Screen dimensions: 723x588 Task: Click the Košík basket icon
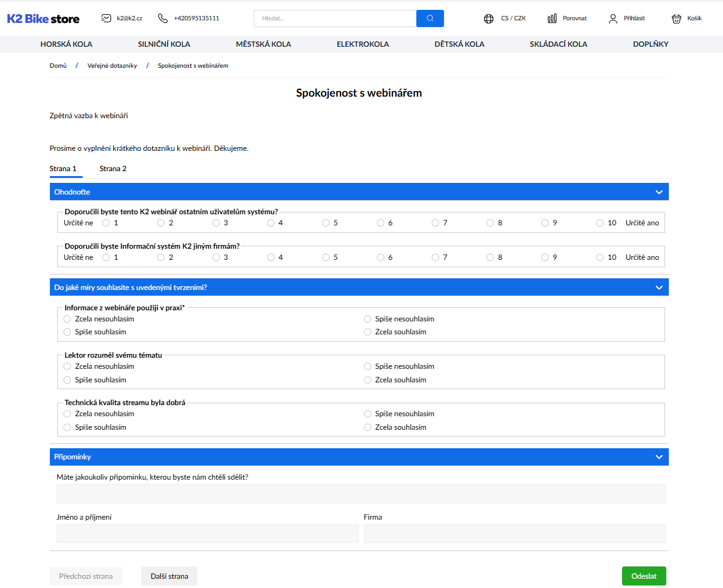point(676,19)
